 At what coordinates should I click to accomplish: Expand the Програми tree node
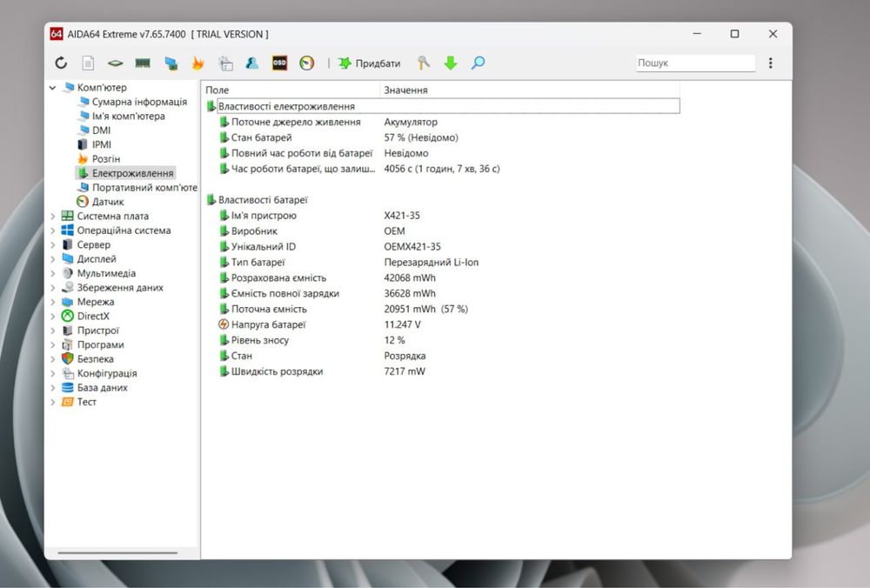[53, 345]
